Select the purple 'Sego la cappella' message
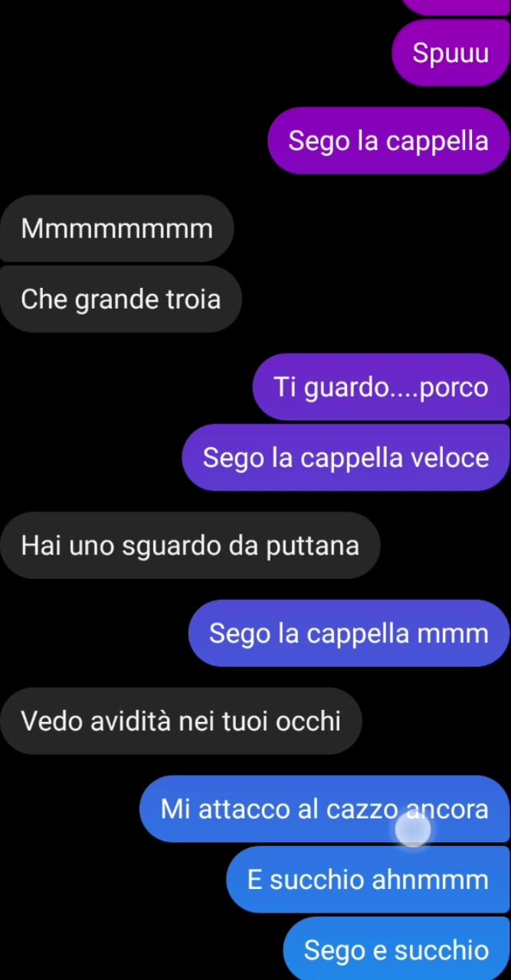Image resolution: width=511 pixels, height=980 pixels. click(x=388, y=141)
